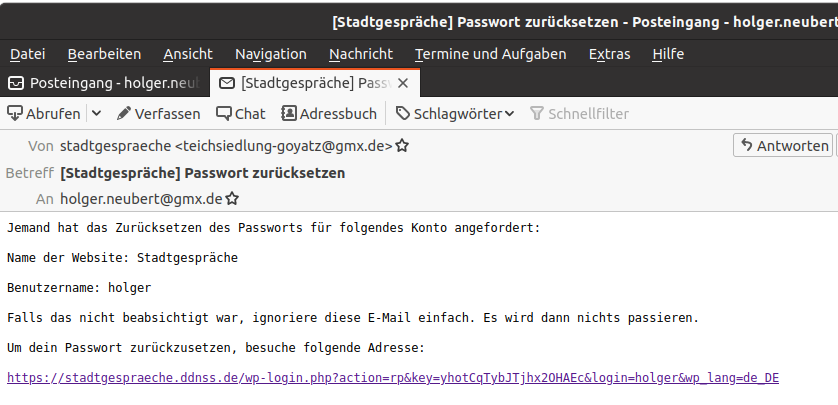Image resolution: width=838 pixels, height=405 pixels.
Task: Open the password reset link
Action: point(392,378)
